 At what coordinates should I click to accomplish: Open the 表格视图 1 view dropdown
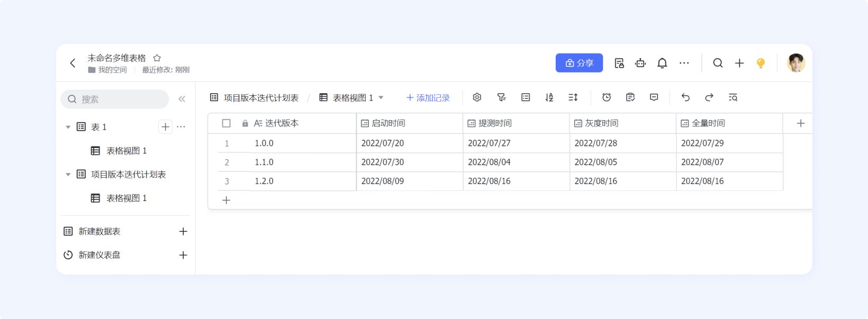coord(381,98)
